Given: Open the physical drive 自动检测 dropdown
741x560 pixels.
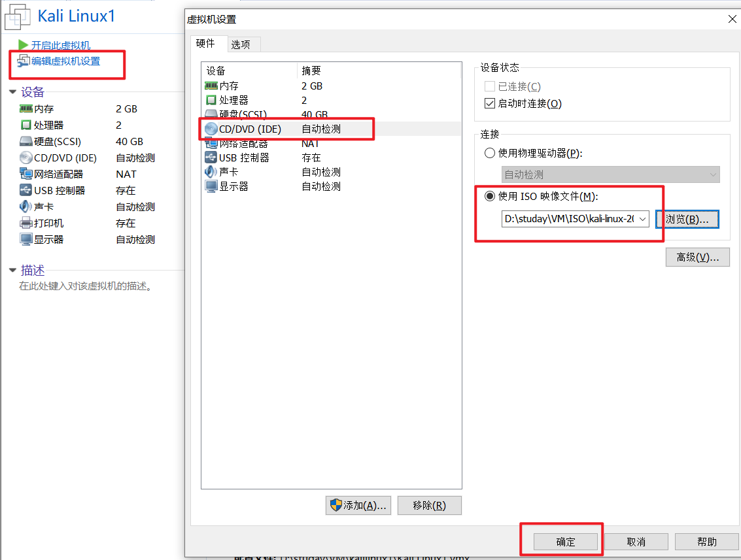Looking at the screenshot, I should click(x=611, y=174).
